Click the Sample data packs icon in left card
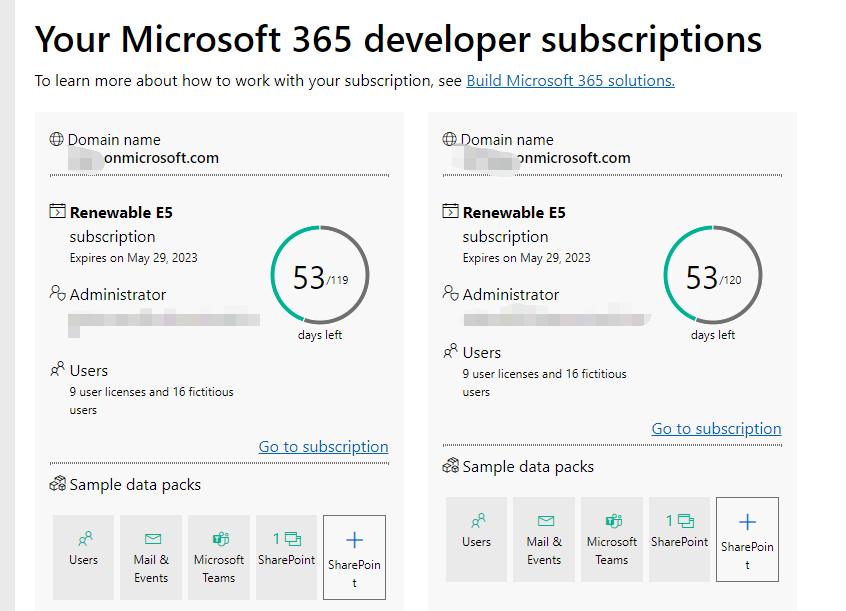Viewport: 846px width, 611px height. tap(57, 485)
